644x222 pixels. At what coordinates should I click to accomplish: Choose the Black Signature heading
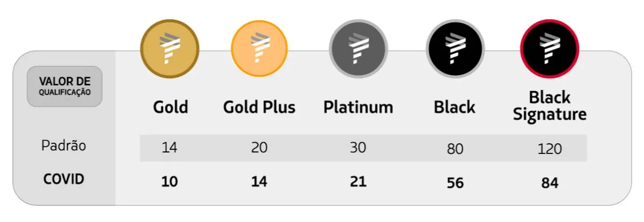pos(550,106)
